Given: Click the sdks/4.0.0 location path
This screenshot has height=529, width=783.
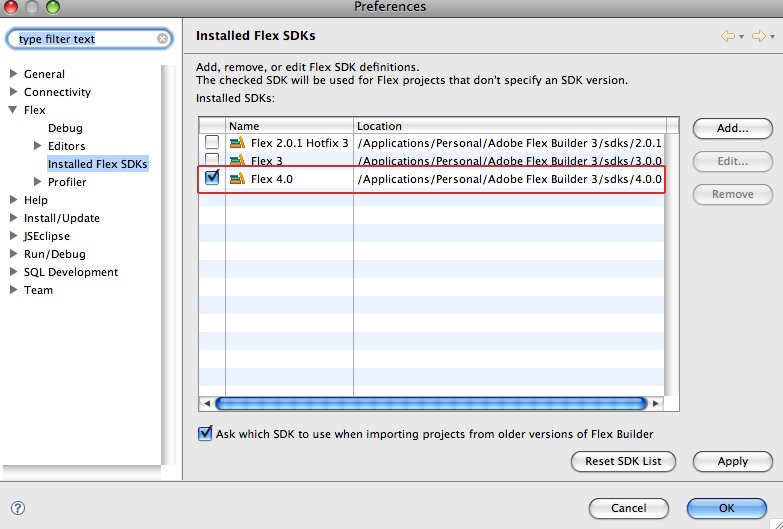Looking at the screenshot, I should pos(510,179).
